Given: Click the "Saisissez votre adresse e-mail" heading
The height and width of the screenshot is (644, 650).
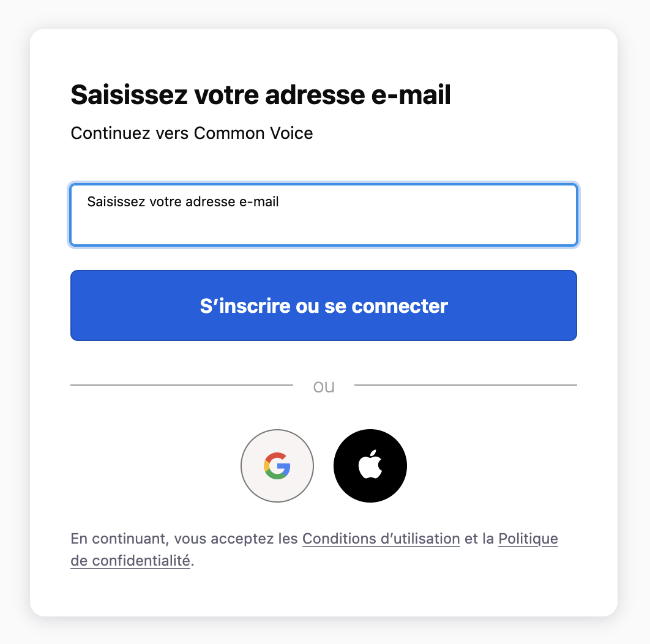Looking at the screenshot, I should pyautogui.click(x=261, y=95).
